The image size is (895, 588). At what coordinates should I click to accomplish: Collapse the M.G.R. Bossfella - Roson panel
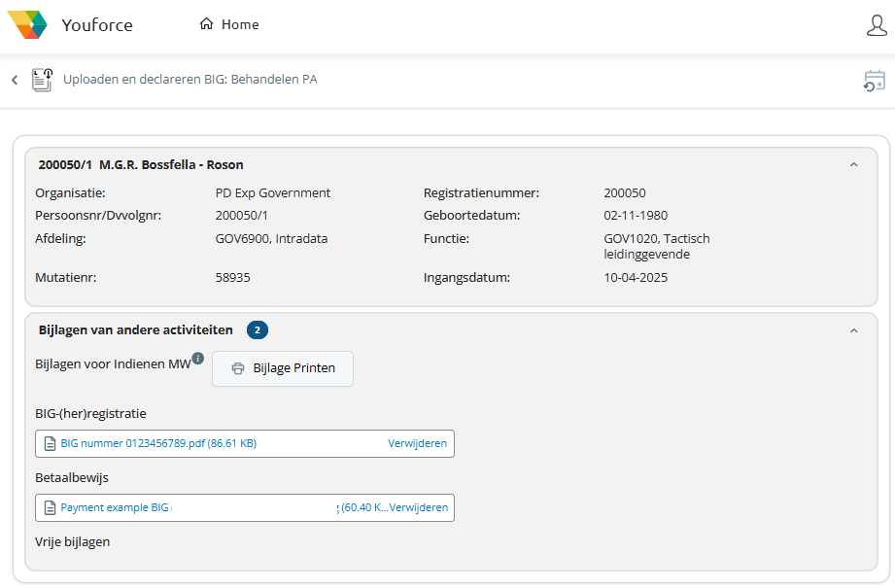[x=854, y=165]
